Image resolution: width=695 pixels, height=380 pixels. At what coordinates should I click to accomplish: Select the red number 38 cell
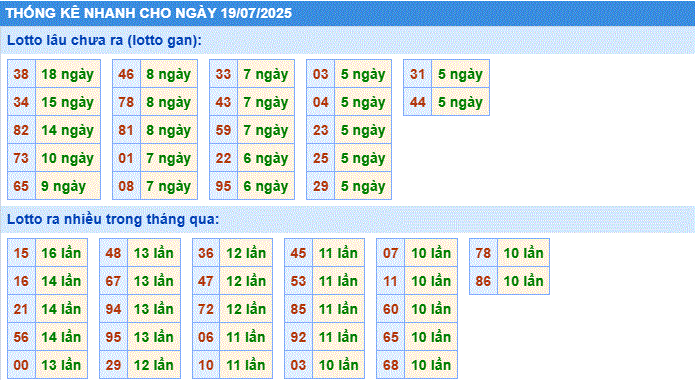pos(21,74)
